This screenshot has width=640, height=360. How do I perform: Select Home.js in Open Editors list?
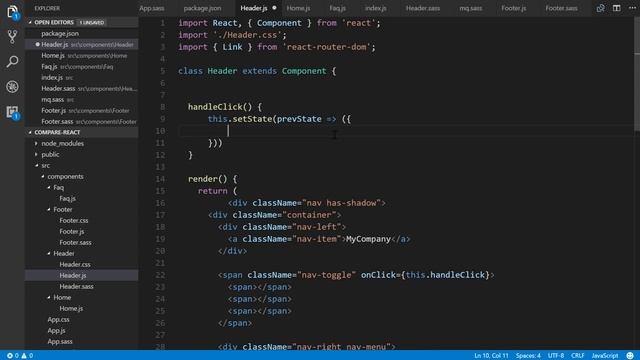tap(82, 56)
